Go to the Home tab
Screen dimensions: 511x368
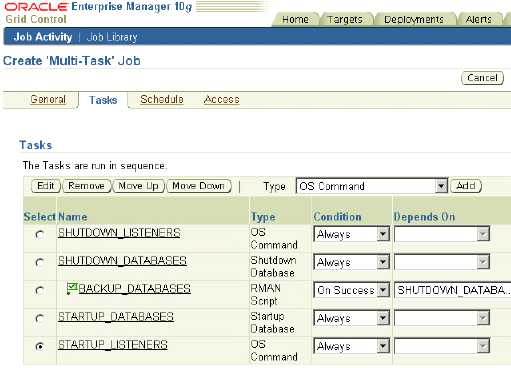[295, 19]
